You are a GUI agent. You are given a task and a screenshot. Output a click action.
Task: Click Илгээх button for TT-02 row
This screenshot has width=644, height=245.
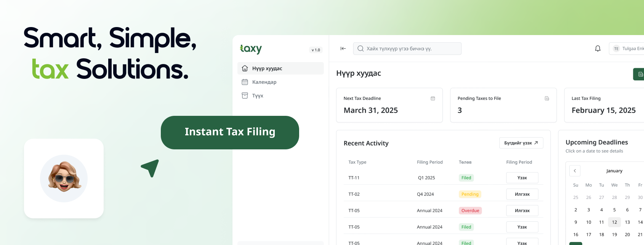pyautogui.click(x=522, y=194)
